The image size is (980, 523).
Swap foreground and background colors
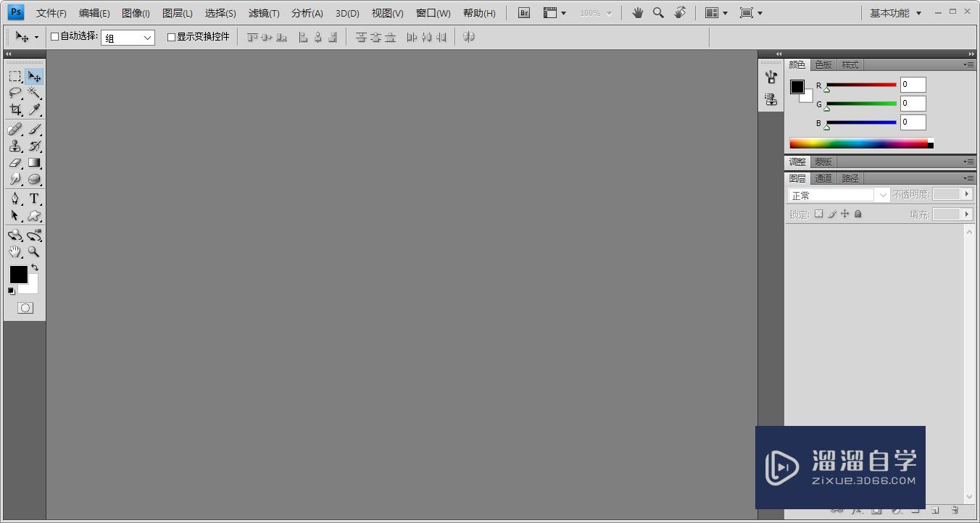[x=34, y=267]
